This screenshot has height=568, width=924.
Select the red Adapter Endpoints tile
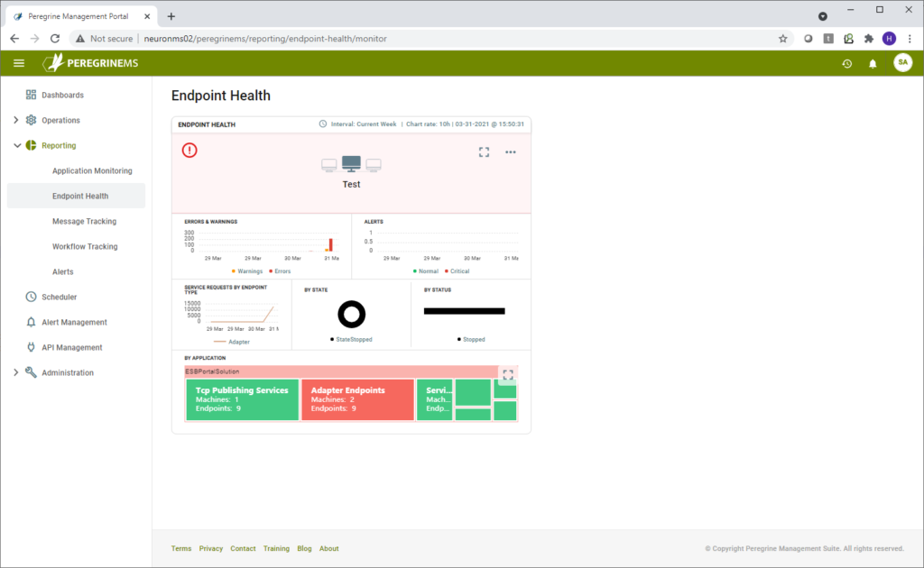tap(357, 399)
